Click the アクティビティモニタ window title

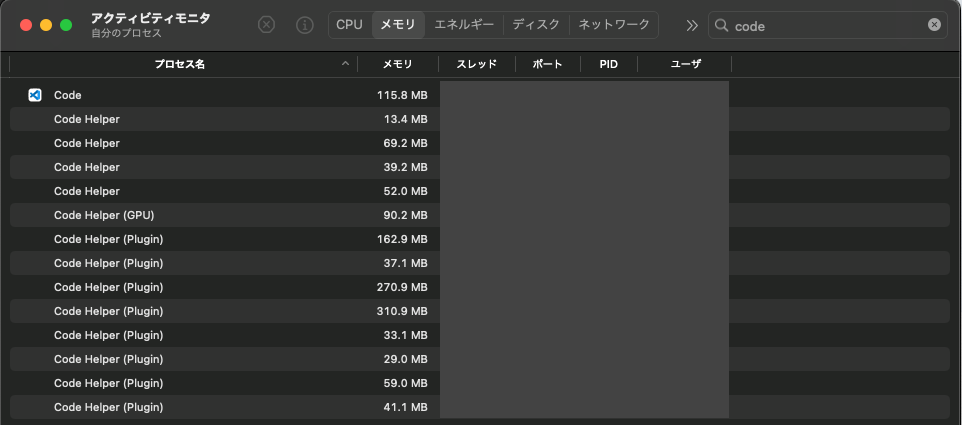tap(151, 18)
